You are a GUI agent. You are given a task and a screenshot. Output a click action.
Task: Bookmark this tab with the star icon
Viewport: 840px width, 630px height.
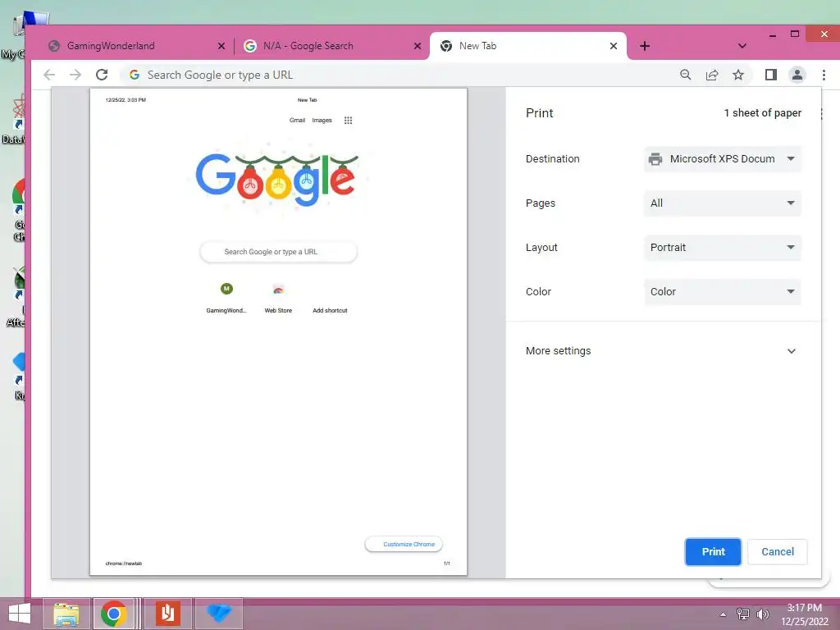(x=738, y=75)
